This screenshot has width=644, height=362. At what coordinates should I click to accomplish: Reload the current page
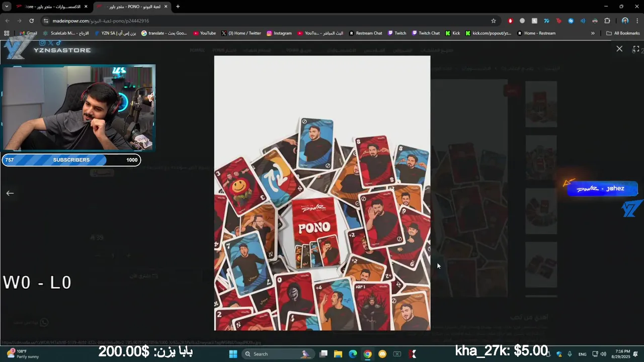click(31, 21)
